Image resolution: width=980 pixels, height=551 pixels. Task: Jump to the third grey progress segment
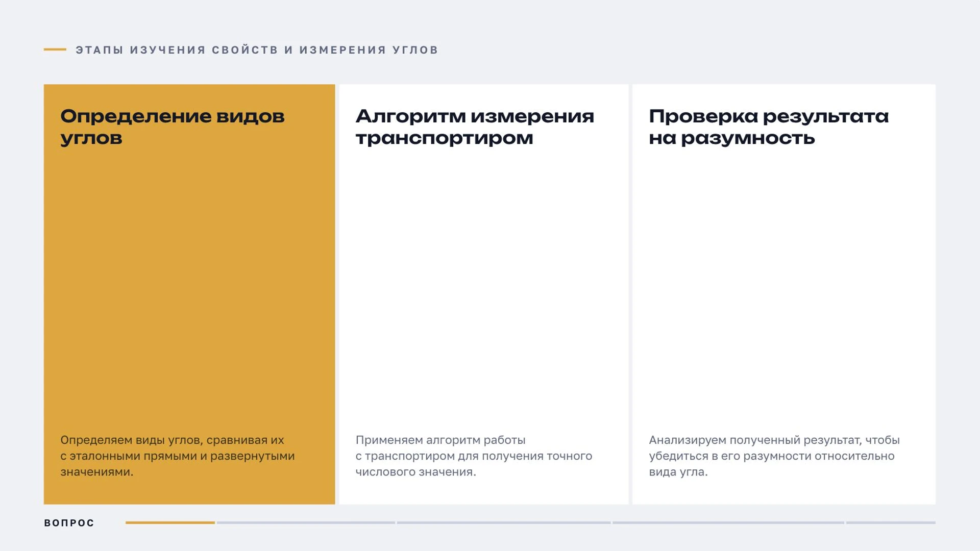click(504, 522)
